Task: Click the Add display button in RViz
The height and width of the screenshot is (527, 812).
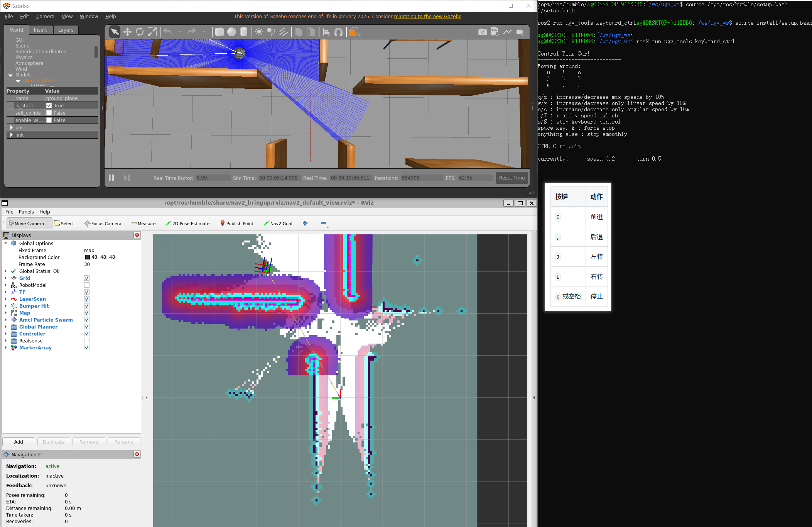Action: coord(19,442)
